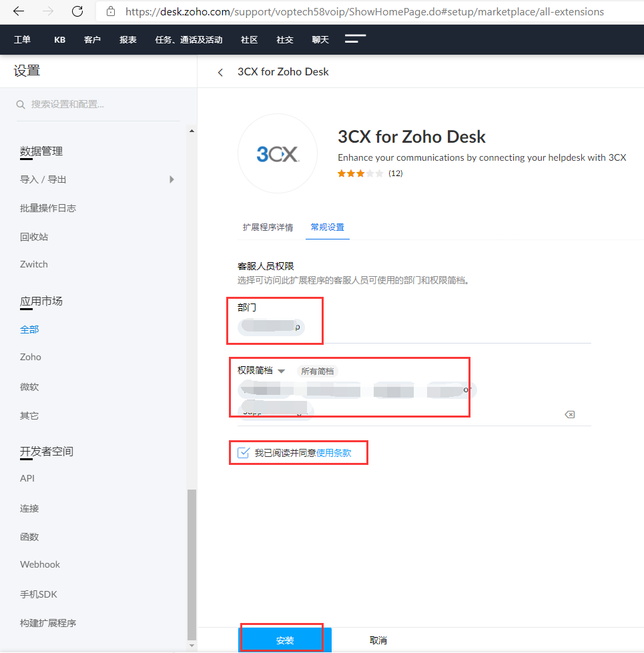
Task: Click the star rating for 3CX
Action: (x=360, y=173)
